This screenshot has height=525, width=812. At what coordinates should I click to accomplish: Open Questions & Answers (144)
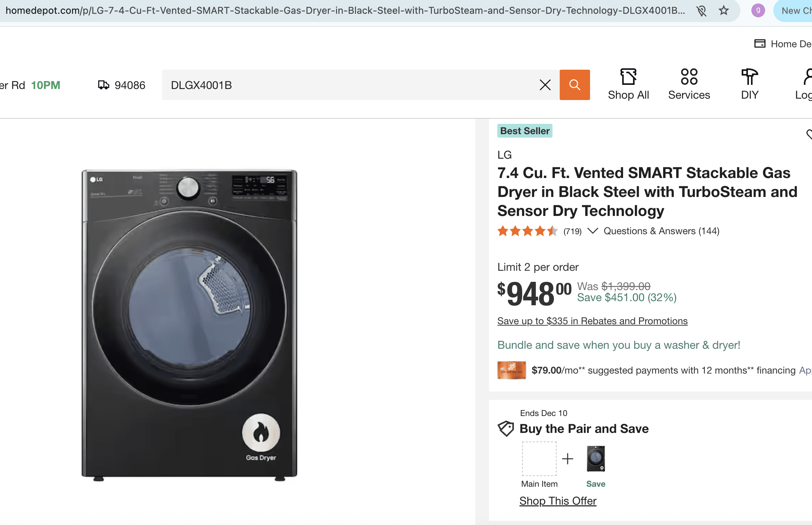click(x=661, y=231)
